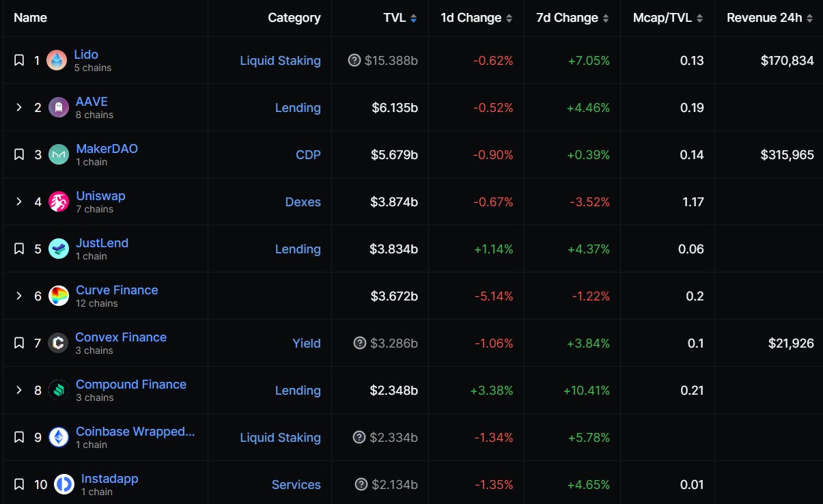Expand the AAVE row chevron
This screenshot has width=823, height=504.
click(19, 107)
